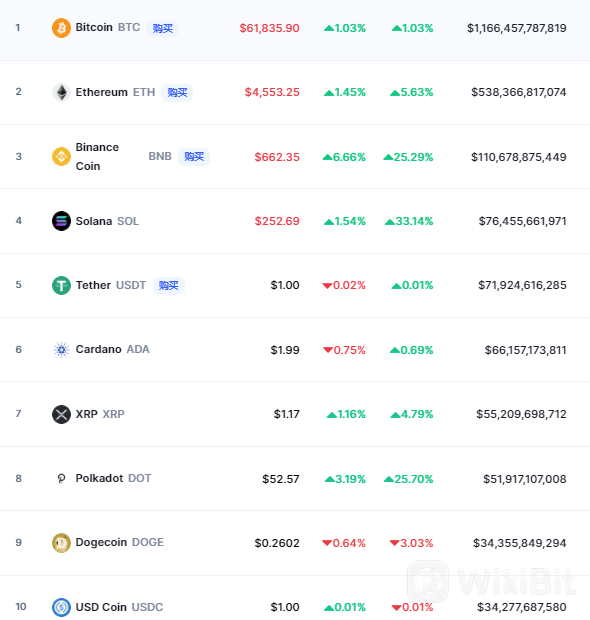Open the Dogecoin DOGE name link
The image size is (590, 620).
pos(119,542)
